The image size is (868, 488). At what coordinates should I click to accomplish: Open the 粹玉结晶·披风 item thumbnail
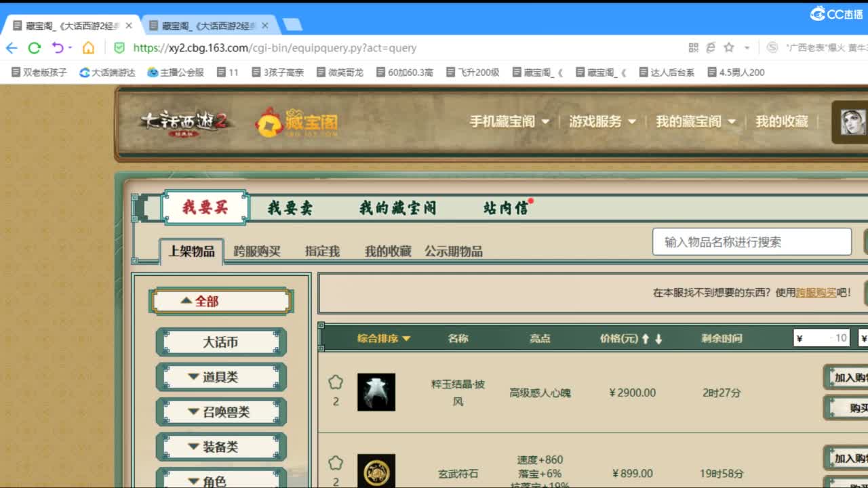click(376, 392)
